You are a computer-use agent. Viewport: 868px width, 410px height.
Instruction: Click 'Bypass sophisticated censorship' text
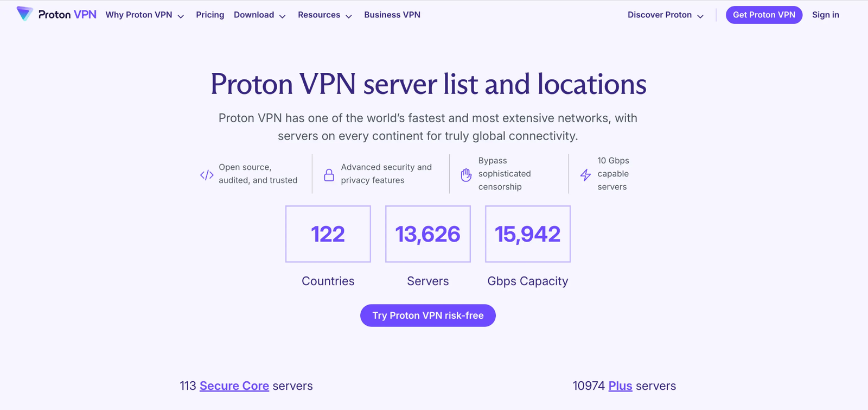[505, 174]
